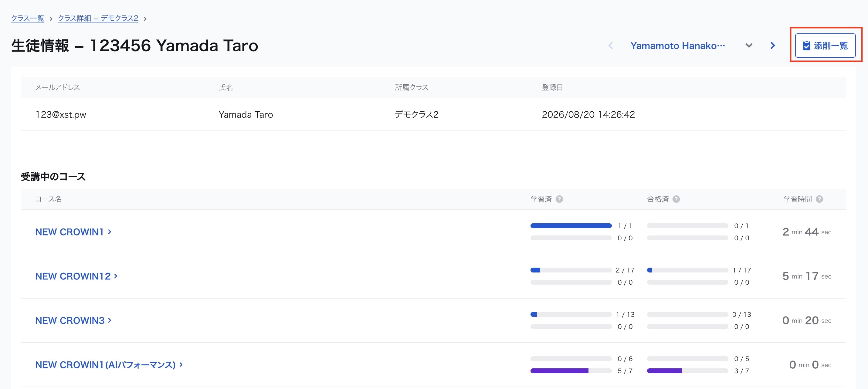The height and width of the screenshot is (389, 868).
Task: Click the Yamamoto Hanako student name
Action: click(x=678, y=46)
